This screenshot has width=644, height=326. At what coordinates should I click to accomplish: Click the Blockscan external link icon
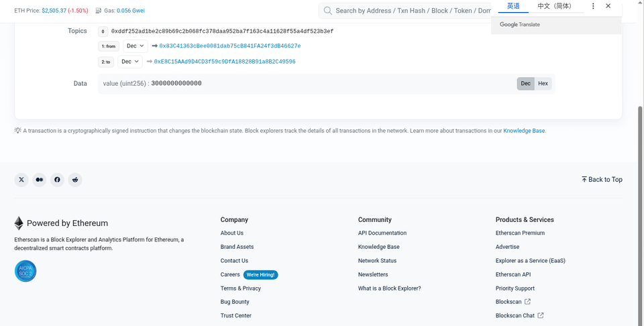[x=527, y=301]
